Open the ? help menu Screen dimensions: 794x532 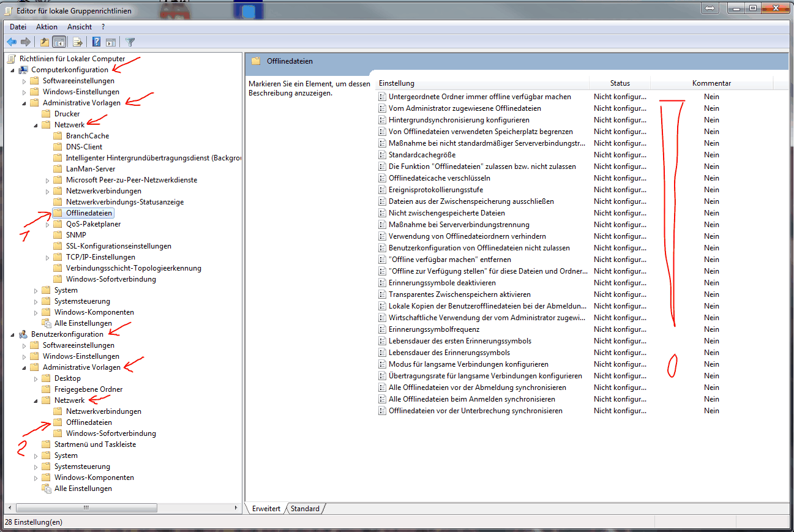point(103,27)
